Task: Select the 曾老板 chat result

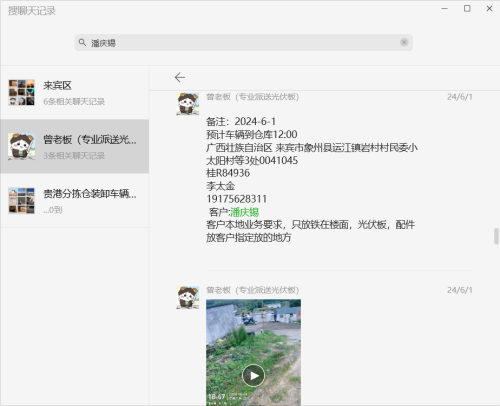Action: coord(75,146)
